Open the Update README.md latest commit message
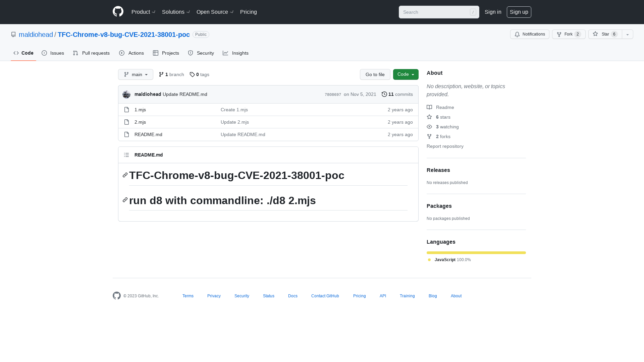The image size is (644, 362). [185, 94]
